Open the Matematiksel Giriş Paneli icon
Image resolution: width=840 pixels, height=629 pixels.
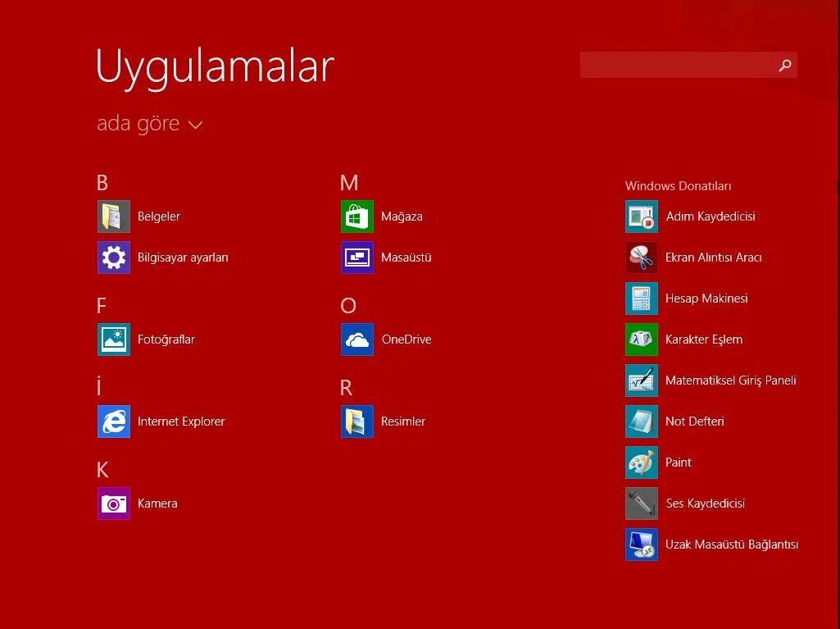tap(641, 381)
